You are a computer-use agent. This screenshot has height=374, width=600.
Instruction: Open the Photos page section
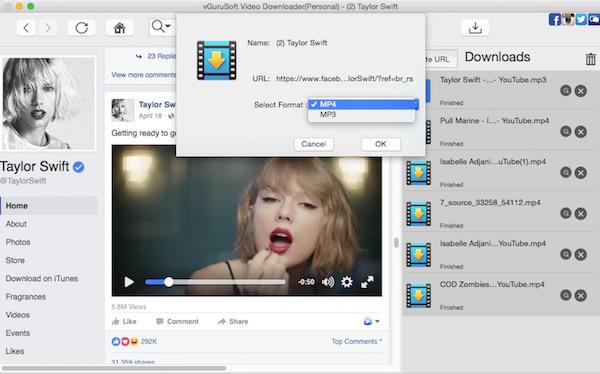[18, 242]
